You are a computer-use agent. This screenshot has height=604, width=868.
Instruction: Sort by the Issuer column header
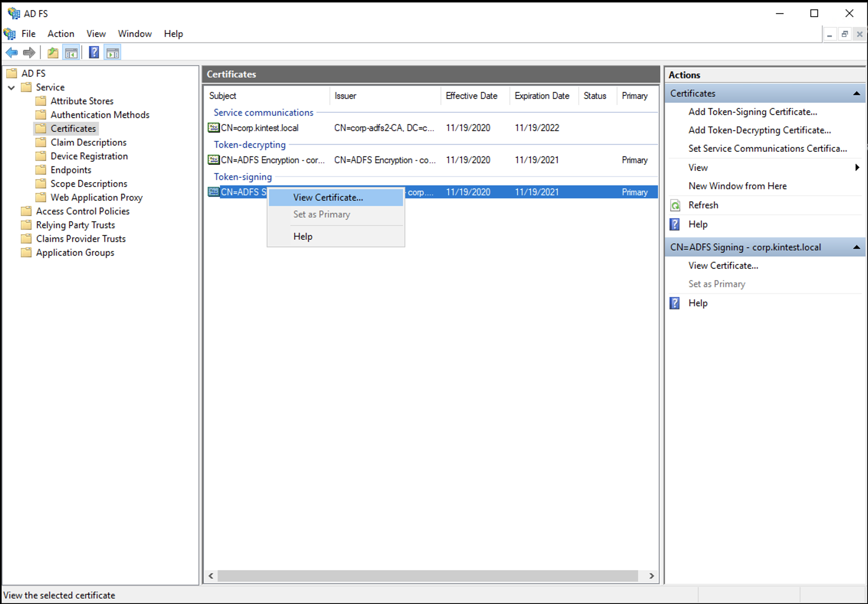click(x=385, y=96)
